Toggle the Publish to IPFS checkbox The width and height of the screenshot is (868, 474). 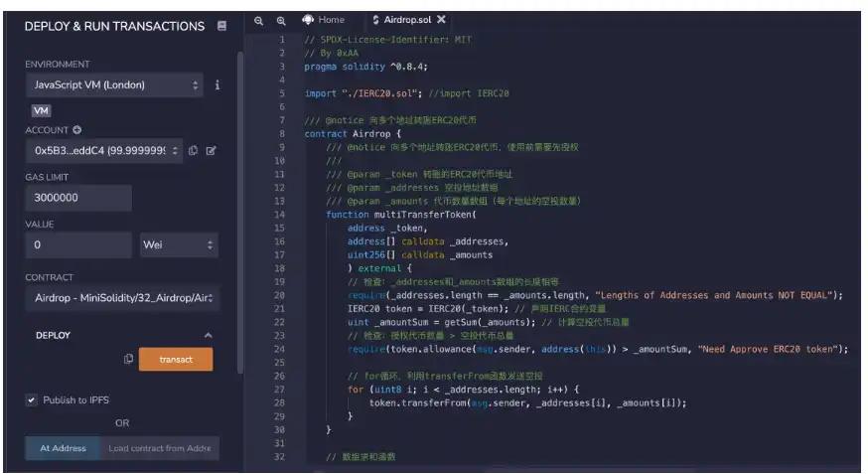[31, 399]
